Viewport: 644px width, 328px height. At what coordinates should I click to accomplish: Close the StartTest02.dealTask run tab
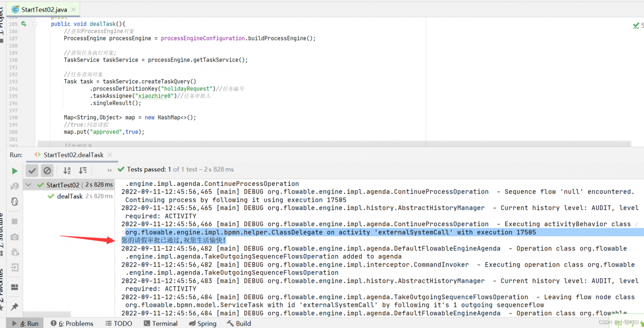coord(109,155)
